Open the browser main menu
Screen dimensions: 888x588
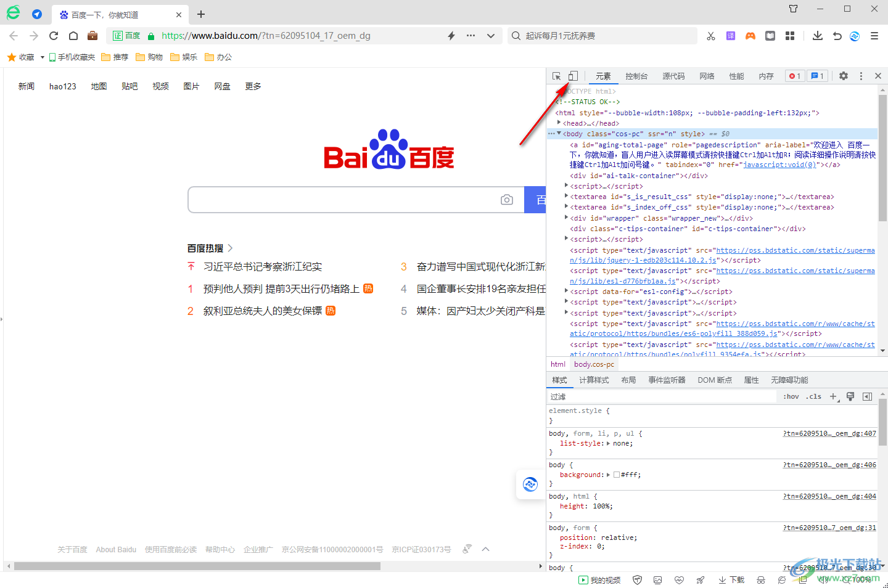[x=874, y=36]
